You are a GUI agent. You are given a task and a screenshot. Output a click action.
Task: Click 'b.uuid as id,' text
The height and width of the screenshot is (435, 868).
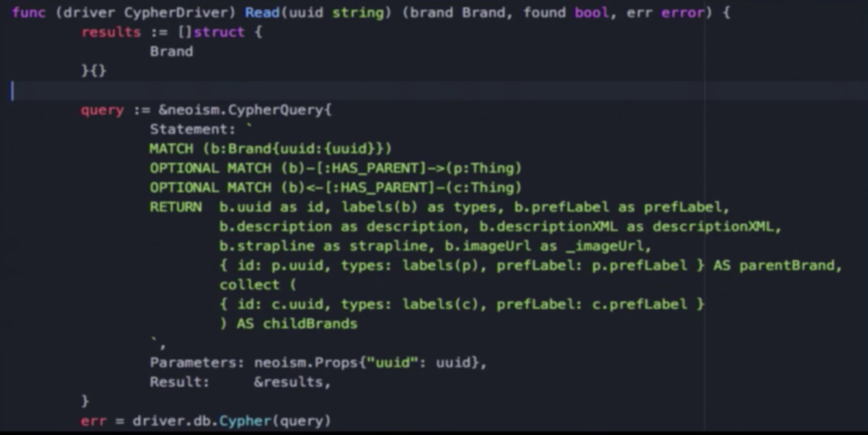coord(275,207)
